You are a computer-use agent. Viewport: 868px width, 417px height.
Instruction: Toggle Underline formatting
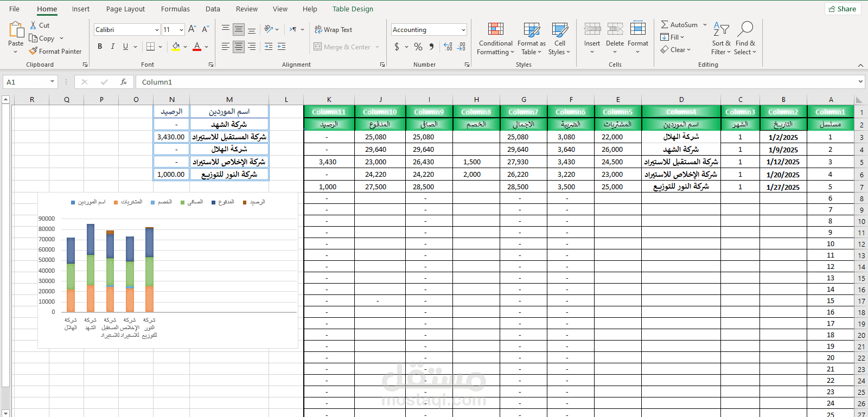tap(125, 47)
